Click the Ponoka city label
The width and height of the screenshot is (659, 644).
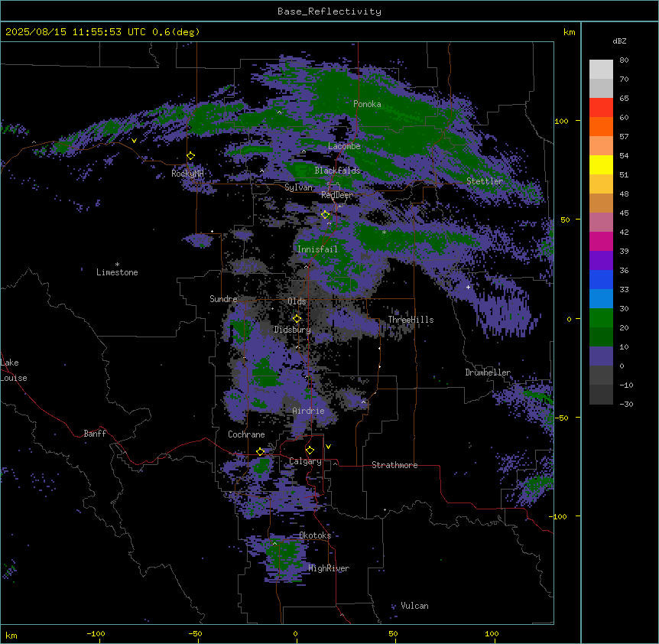(367, 104)
